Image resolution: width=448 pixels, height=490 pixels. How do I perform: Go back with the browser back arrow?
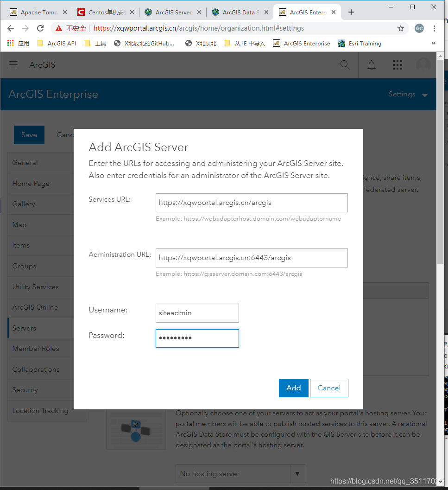(x=11, y=28)
